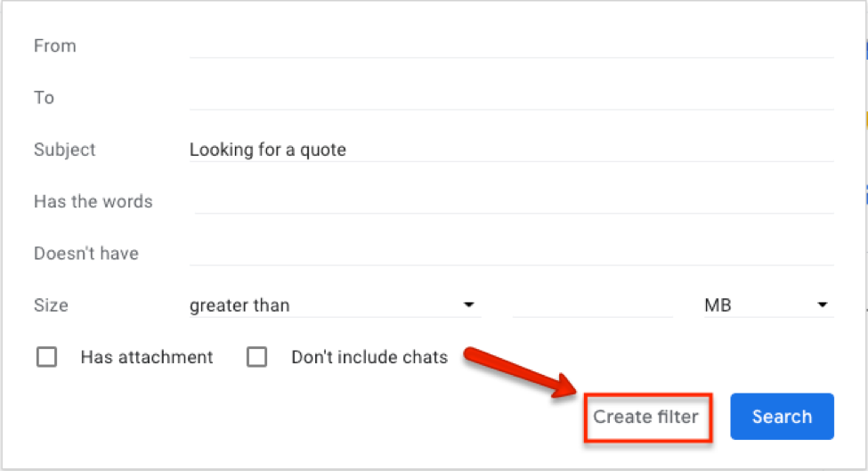Click the From input field

[511, 45]
